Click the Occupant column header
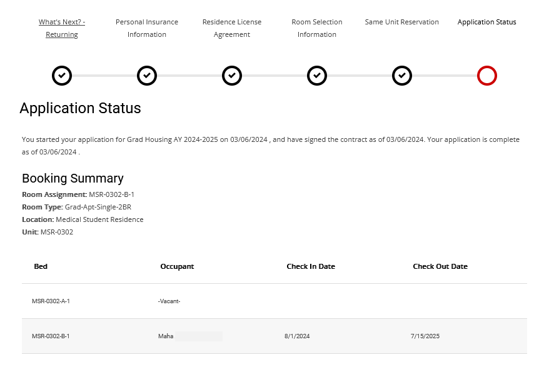 coord(177,266)
